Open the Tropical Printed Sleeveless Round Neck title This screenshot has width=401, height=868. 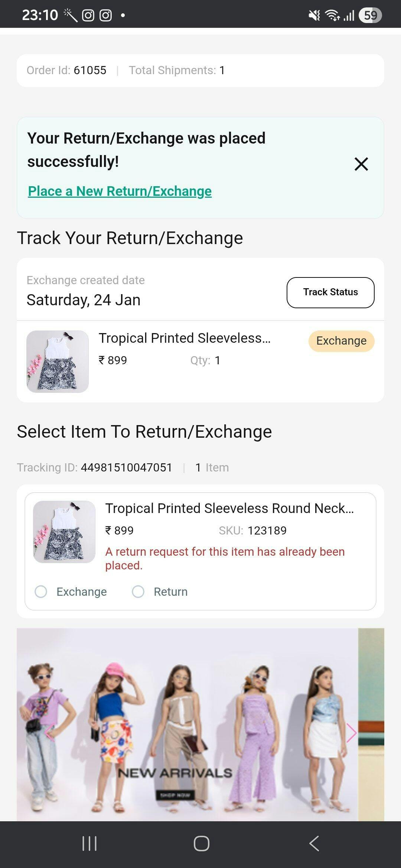click(x=229, y=509)
